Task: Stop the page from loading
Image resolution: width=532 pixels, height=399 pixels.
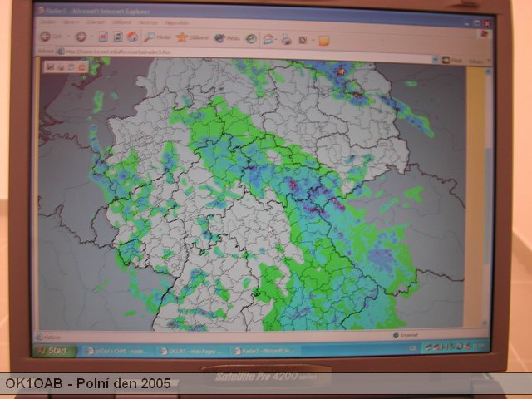Action: tap(103, 37)
